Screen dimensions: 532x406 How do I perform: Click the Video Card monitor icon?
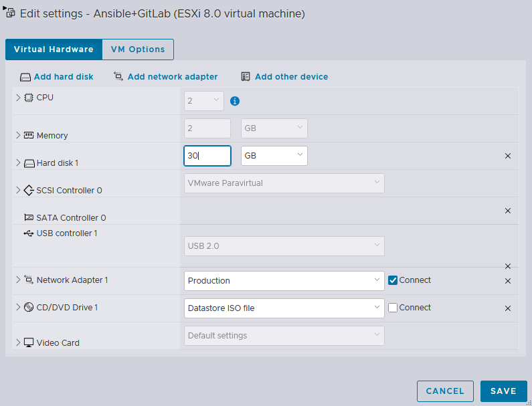[29, 342]
